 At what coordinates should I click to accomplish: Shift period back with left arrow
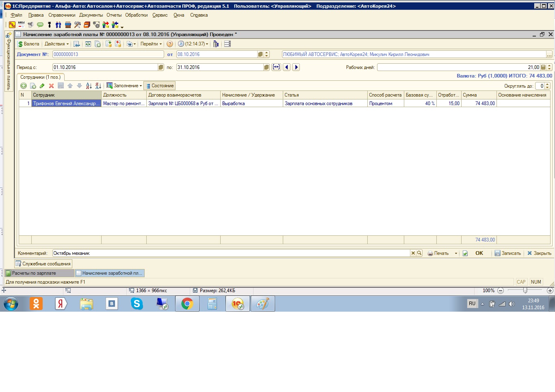(x=287, y=67)
